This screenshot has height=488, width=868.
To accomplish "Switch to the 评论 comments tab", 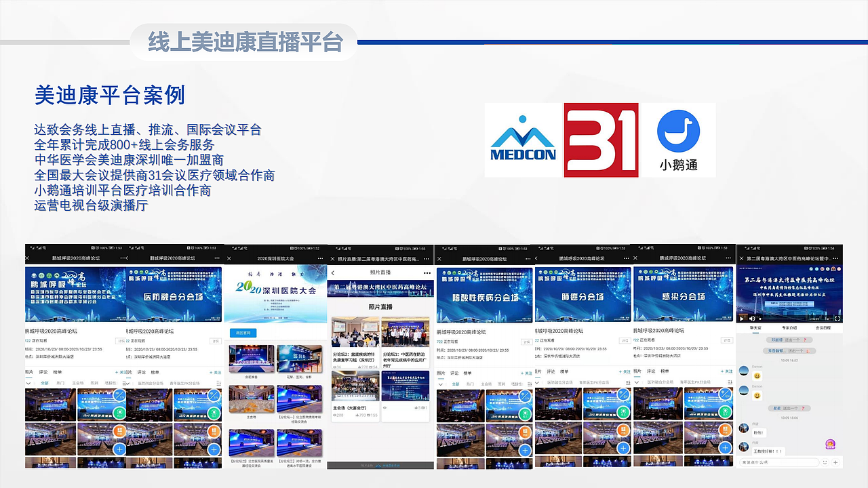I will (x=454, y=373).
